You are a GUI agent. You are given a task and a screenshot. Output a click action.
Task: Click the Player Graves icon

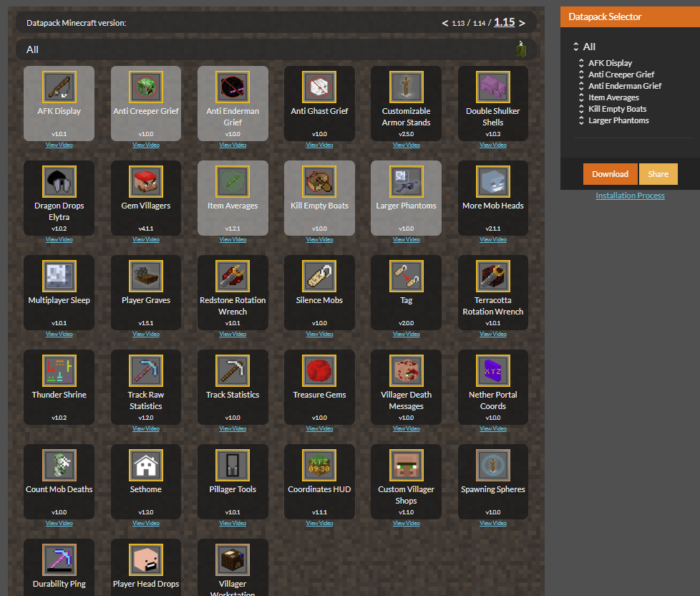(146, 276)
